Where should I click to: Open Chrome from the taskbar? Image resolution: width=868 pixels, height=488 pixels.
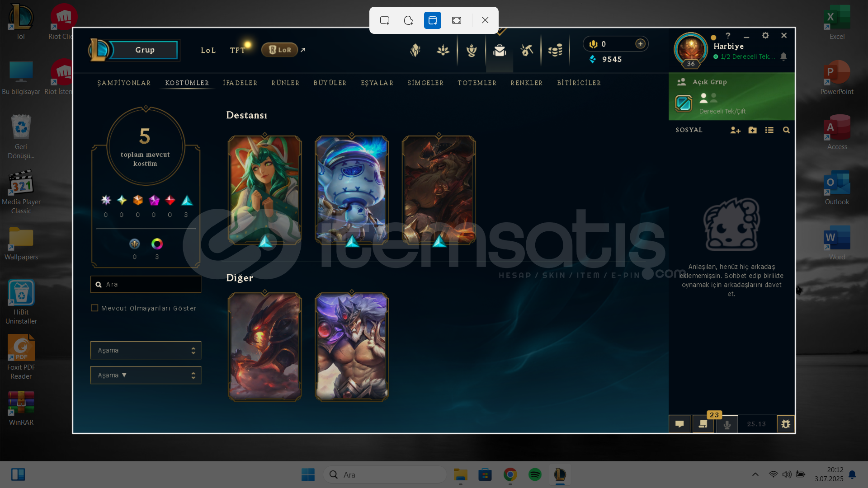click(x=510, y=474)
